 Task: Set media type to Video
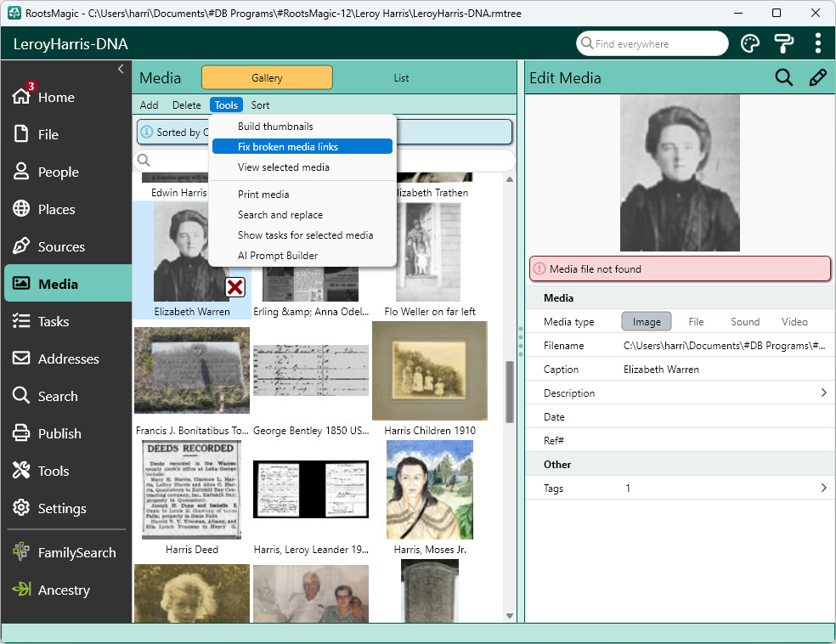point(794,321)
